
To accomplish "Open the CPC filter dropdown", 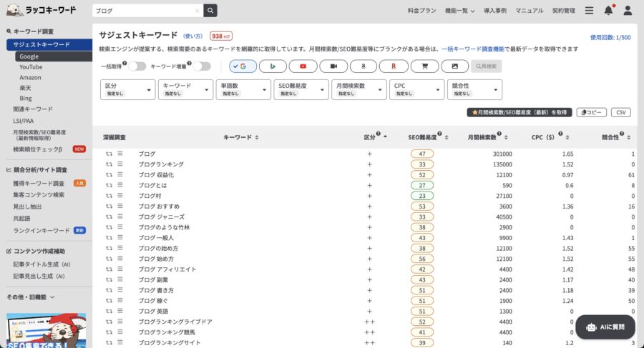I will [x=417, y=89].
